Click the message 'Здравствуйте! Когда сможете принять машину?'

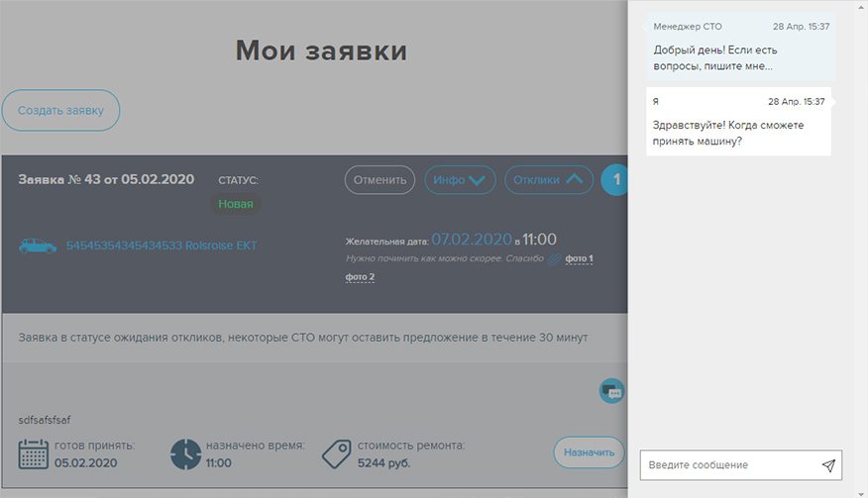click(x=738, y=122)
